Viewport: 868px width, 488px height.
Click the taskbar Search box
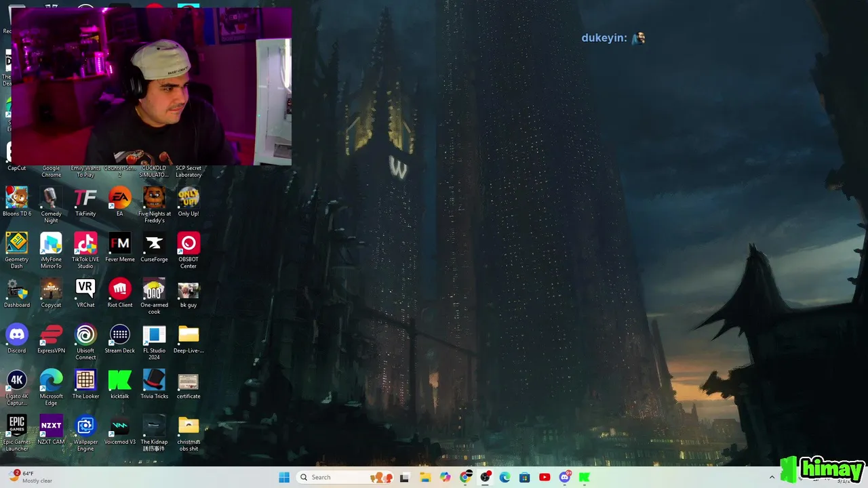tap(344, 477)
